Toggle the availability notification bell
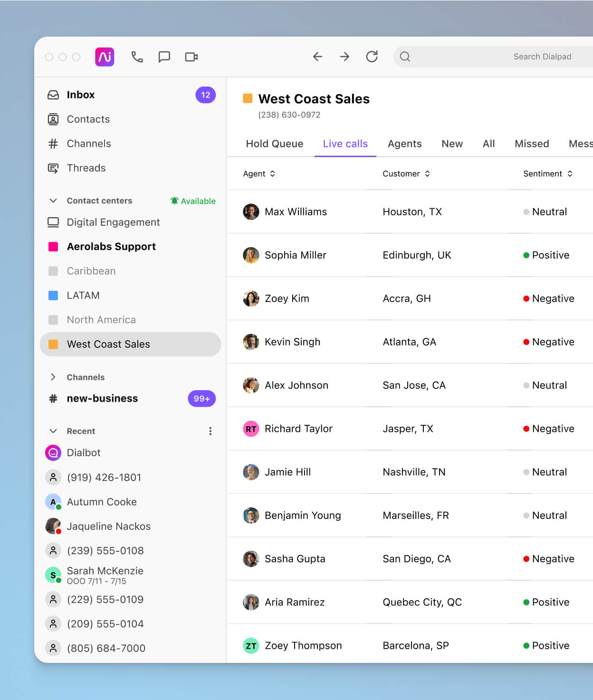593x700 pixels. pos(174,201)
